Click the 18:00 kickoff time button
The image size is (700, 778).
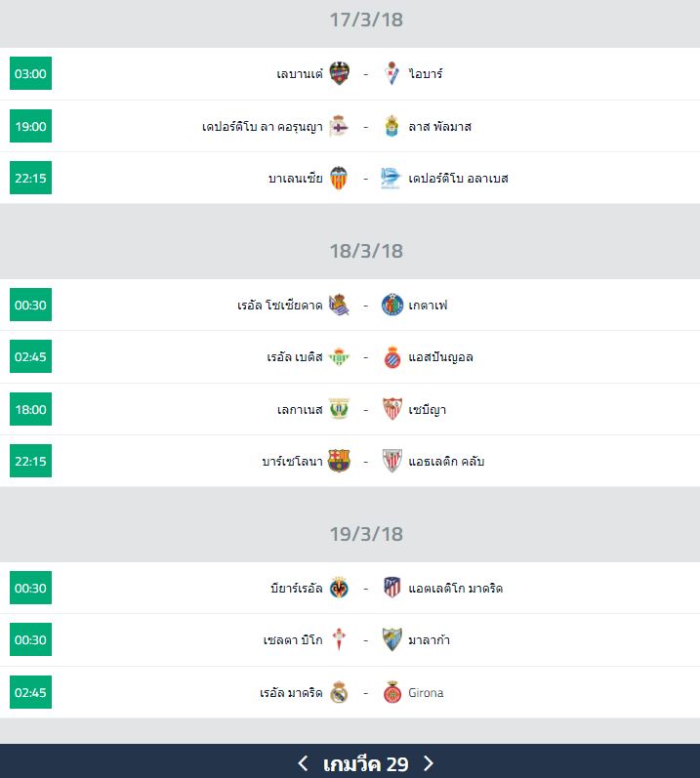(x=30, y=409)
